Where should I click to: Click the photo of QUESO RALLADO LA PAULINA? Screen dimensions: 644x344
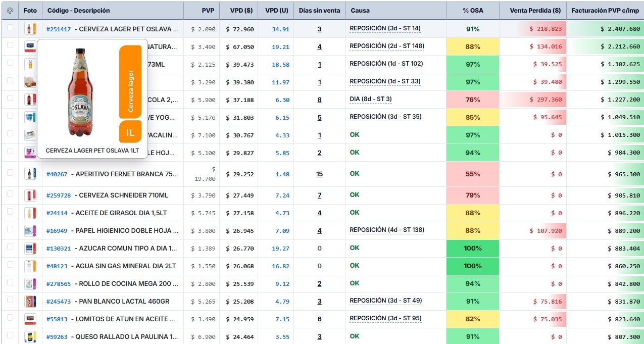30,336
